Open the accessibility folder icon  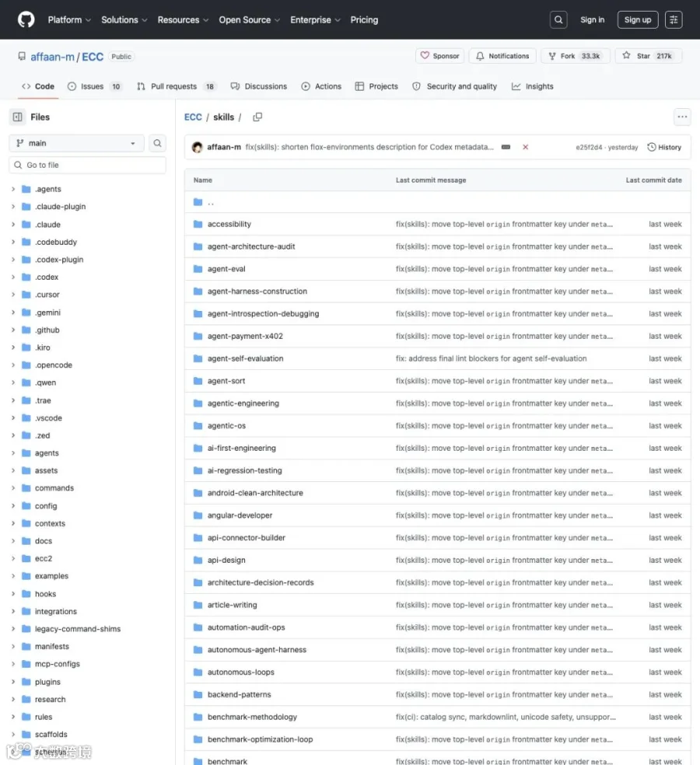tap(198, 225)
